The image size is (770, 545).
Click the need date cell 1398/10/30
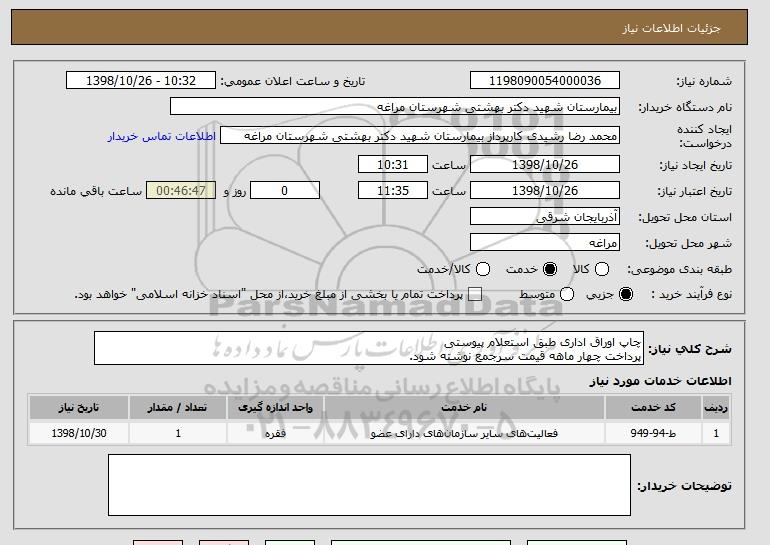[x=79, y=434]
